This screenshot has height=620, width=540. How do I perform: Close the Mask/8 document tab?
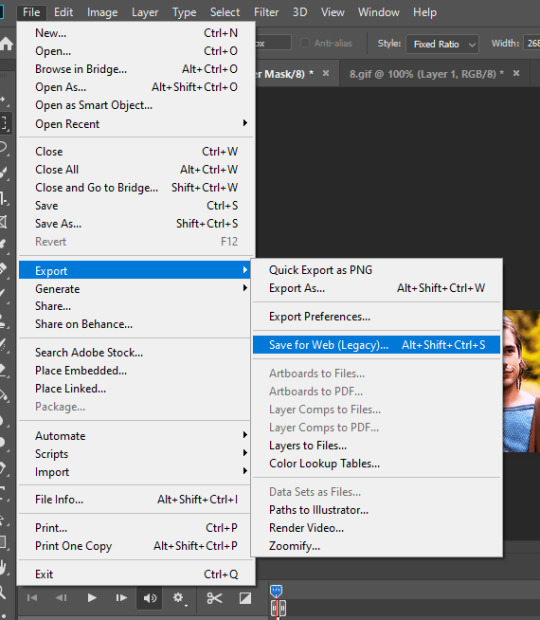pyautogui.click(x=326, y=73)
